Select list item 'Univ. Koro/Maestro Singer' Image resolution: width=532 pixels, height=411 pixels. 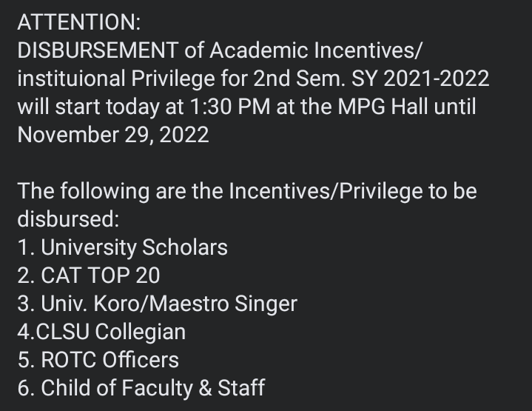169,304
